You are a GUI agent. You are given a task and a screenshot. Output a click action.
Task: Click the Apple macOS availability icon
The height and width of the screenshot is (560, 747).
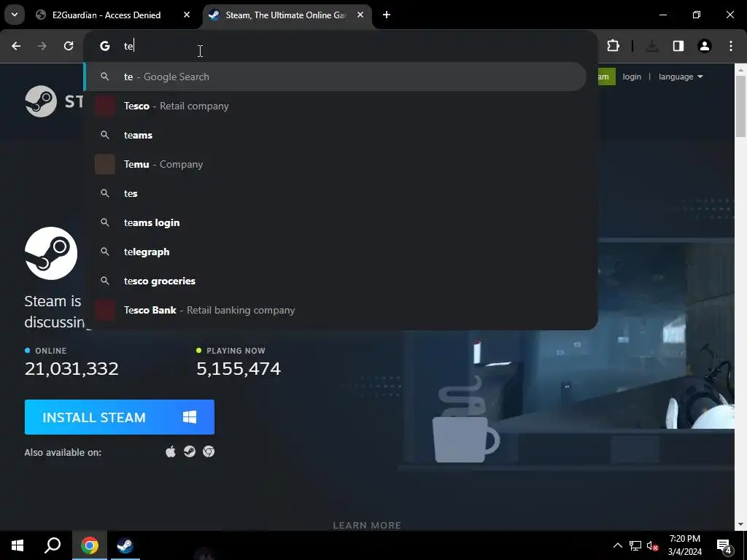(x=171, y=451)
